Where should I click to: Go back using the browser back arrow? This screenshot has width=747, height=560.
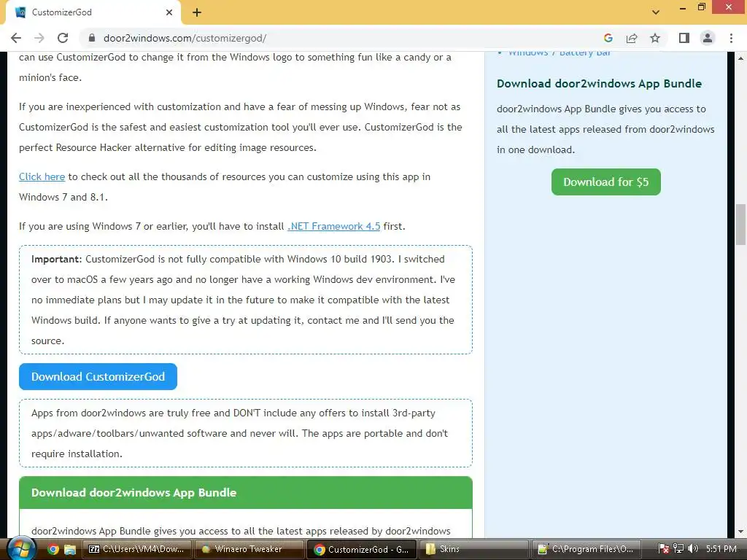point(16,38)
